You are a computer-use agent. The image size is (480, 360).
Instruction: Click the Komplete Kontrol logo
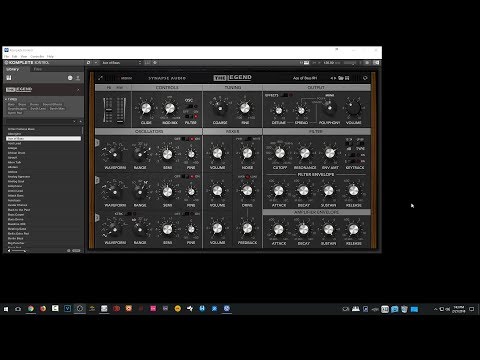[27, 63]
